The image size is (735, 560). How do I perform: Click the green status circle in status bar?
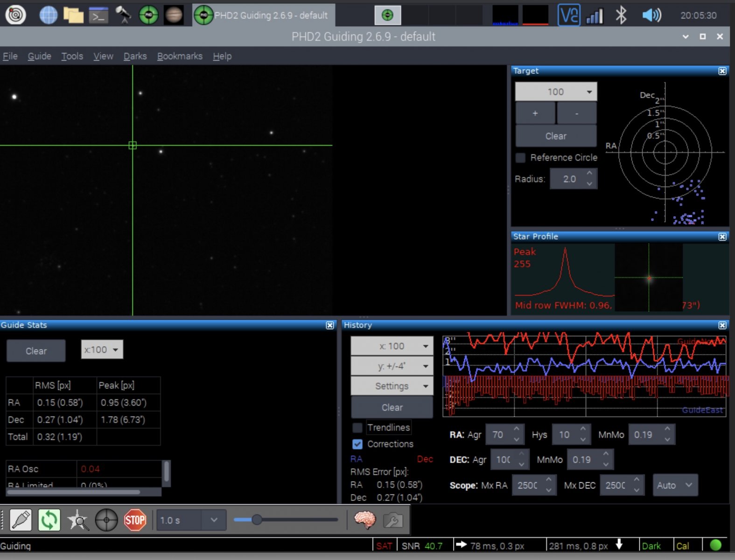click(715, 545)
